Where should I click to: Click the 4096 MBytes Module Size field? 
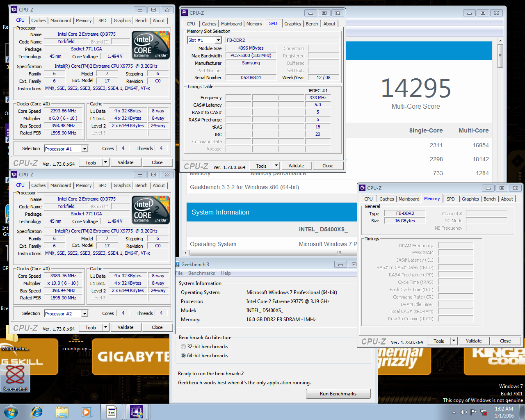pyautogui.click(x=251, y=48)
